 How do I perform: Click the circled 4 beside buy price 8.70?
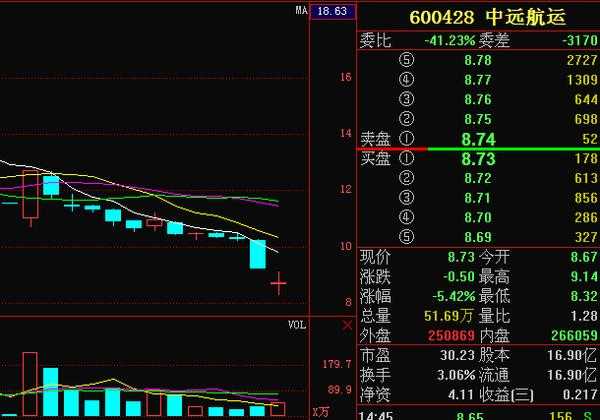click(406, 217)
